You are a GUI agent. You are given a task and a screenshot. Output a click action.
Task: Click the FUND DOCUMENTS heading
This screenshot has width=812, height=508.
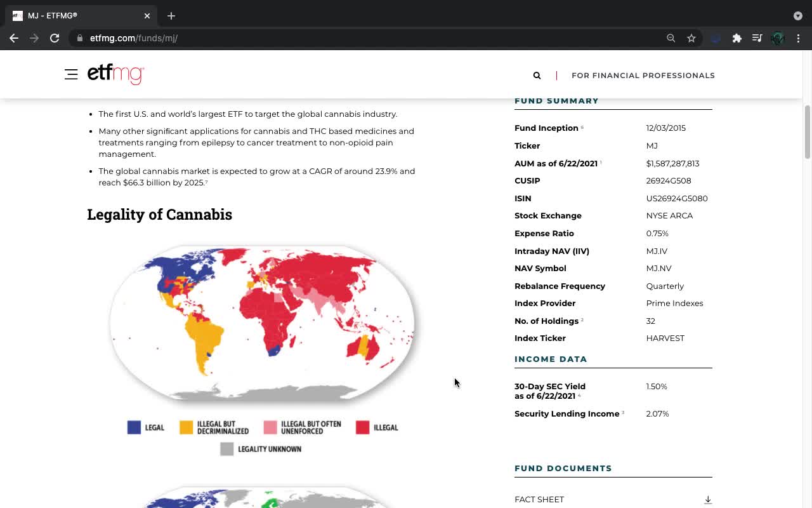coord(563,469)
